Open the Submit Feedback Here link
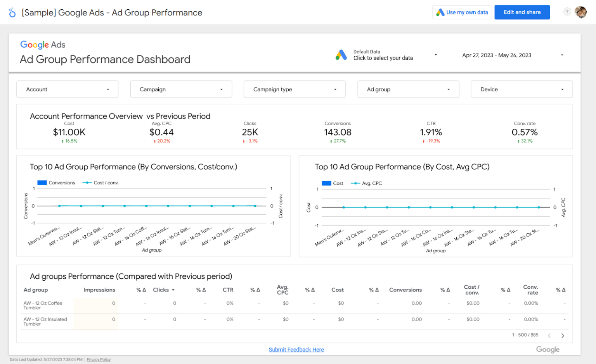596x364 pixels. [x=296, y=349]
